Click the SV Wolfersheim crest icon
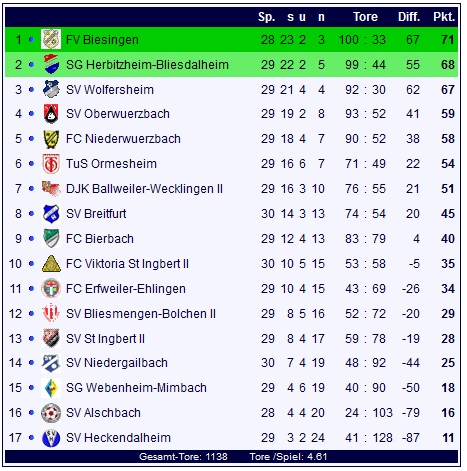Image resolution: width=467 pixels, height=471 pixels. [x=51, y=89]
